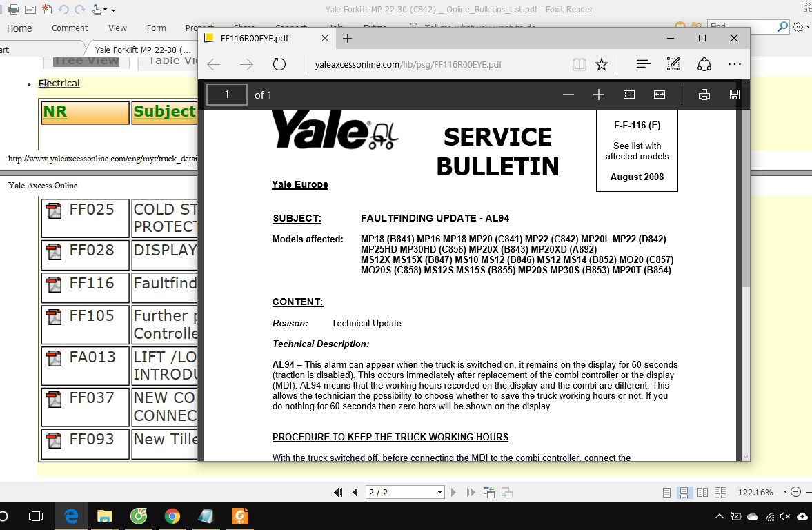Click the Email document icon in Foxit

(x=30, y=10)
